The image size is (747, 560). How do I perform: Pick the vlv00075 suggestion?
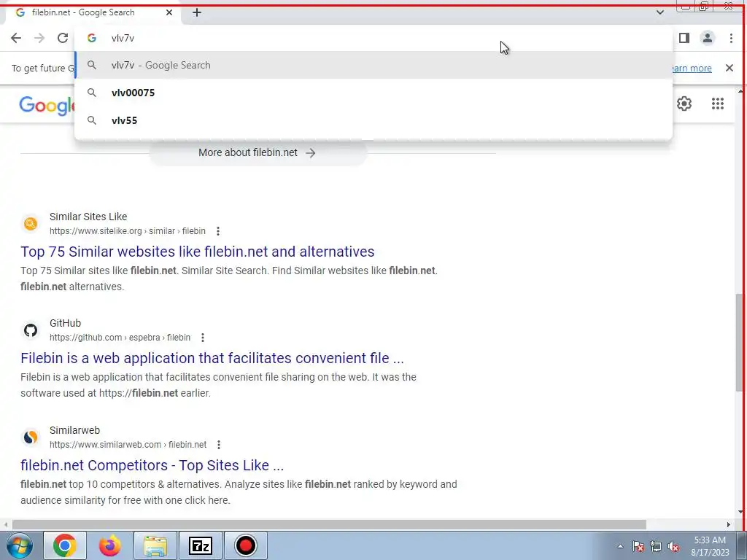tap(373, 93)
